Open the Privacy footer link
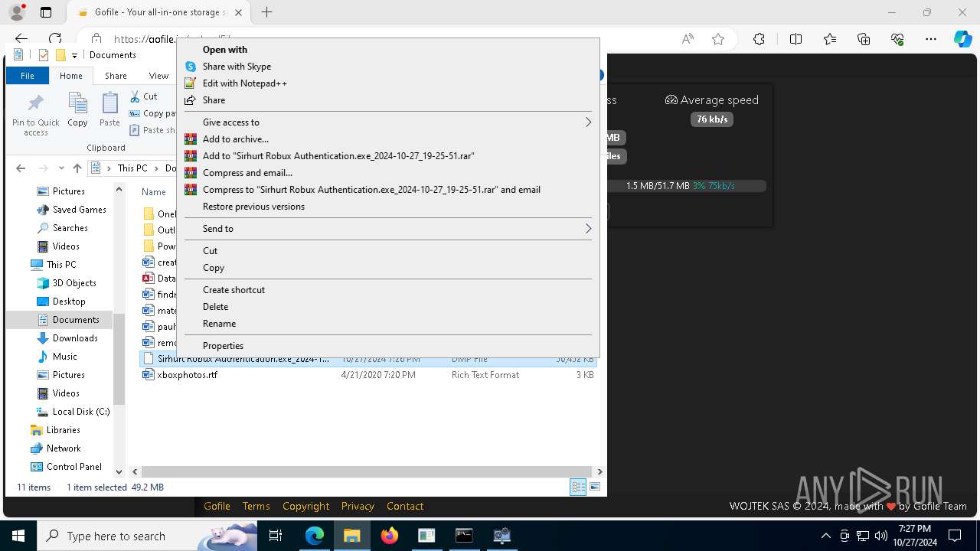This screenshot has height=551, width=980. (x=358, y=506)
